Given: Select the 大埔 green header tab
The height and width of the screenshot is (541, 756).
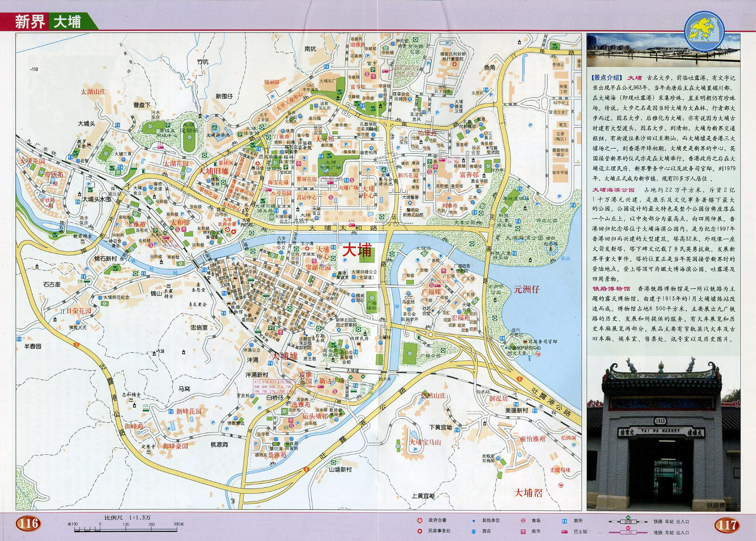Looking at the screenshot, I should 67,22.
